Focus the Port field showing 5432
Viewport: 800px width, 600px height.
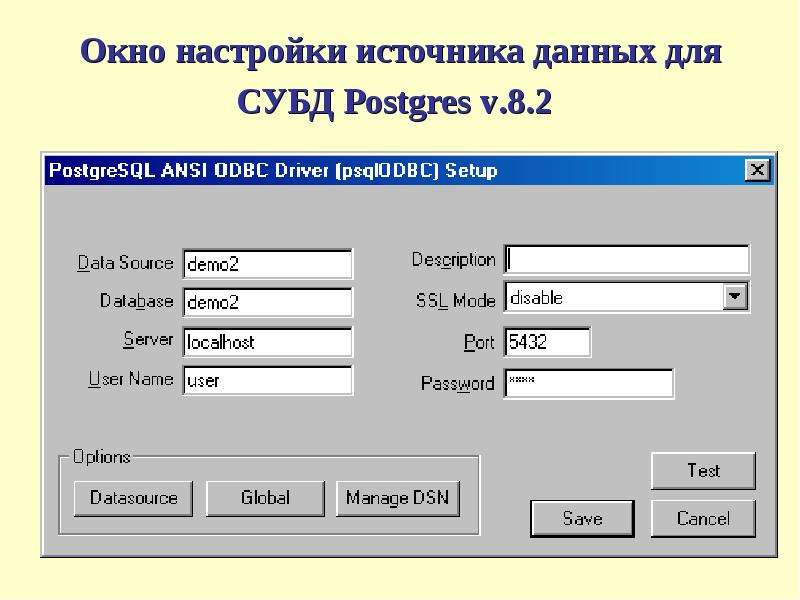[547, 341]
